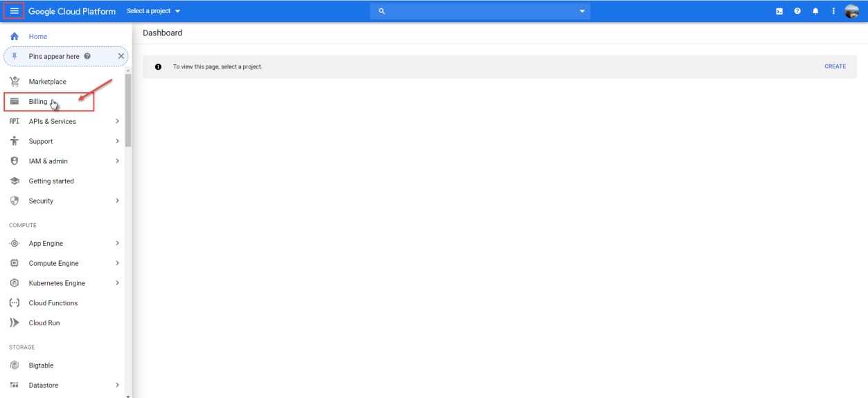Image resolution: width=868 pixels, height=398 pixels.
Task: Select Cloud Functions in sidebar
Action: pyautogui.click(x=53, y=303)
